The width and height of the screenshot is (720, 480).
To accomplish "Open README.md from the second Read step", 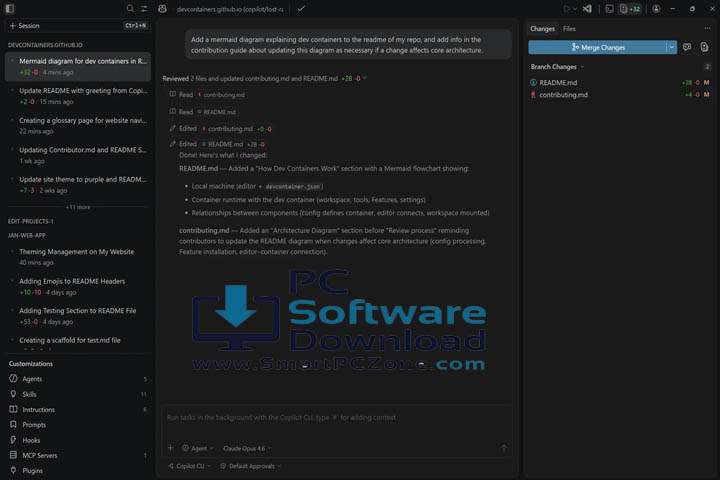I will click(x=217, y=112).
